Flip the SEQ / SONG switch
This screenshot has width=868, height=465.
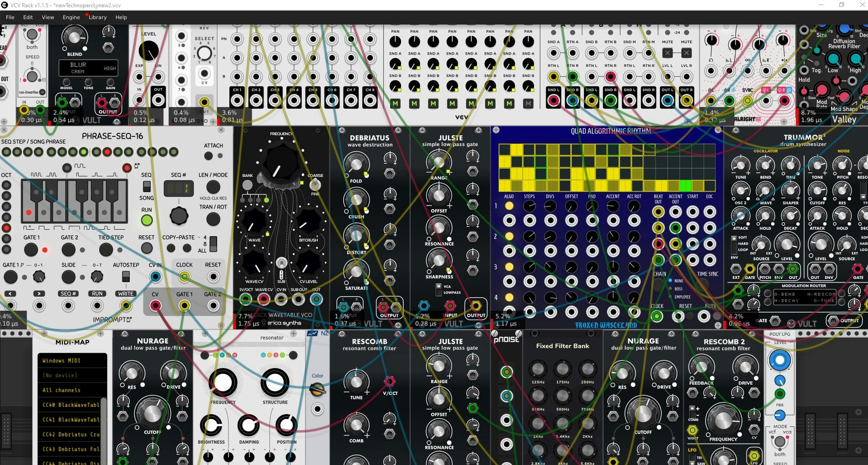click(147, 186)
